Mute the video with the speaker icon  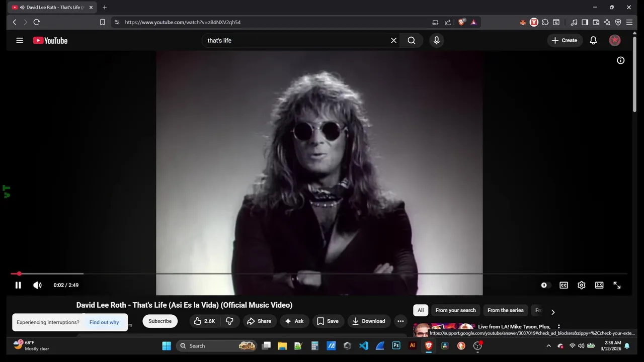click(37, 285)
